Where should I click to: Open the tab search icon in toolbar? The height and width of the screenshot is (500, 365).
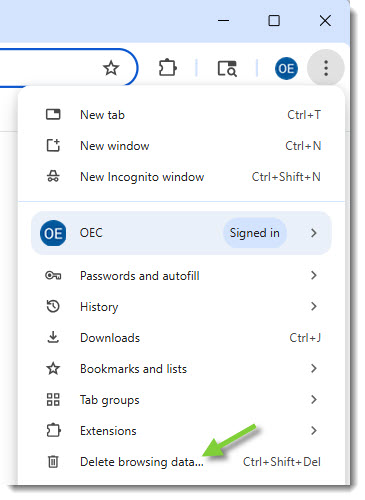coord(227,68)
